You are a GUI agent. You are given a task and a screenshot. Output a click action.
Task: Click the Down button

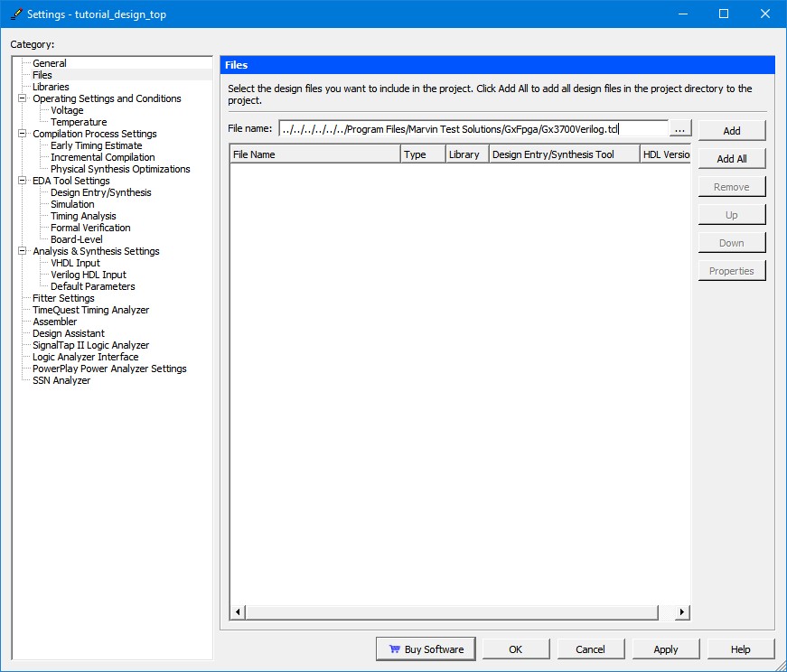click(x=731, y=242)
